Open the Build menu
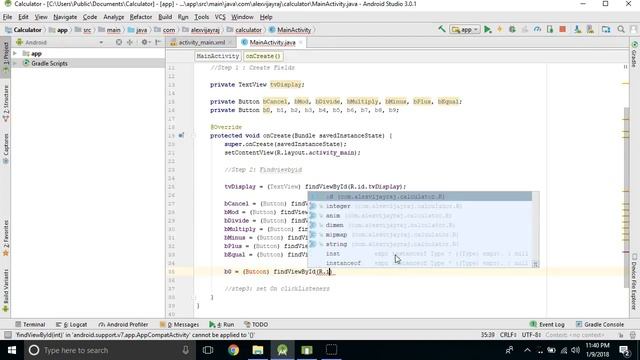The image size is (640, 360). pyautogui.click(x=165, y=17)
